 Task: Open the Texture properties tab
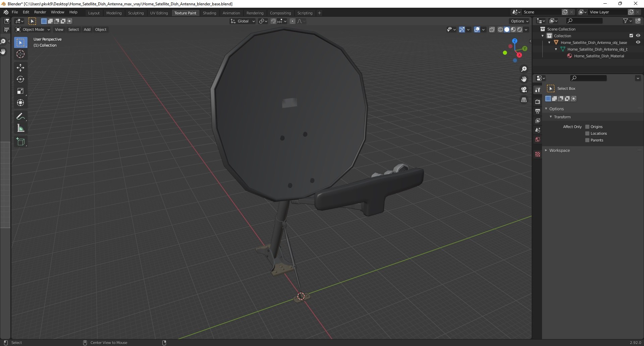[x=538, y=154]
